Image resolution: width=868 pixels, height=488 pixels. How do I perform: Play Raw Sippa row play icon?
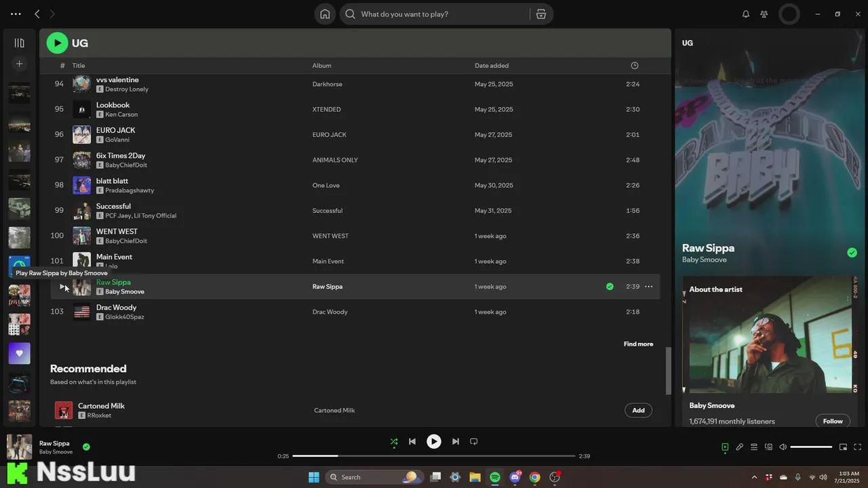tap(62, 287)
